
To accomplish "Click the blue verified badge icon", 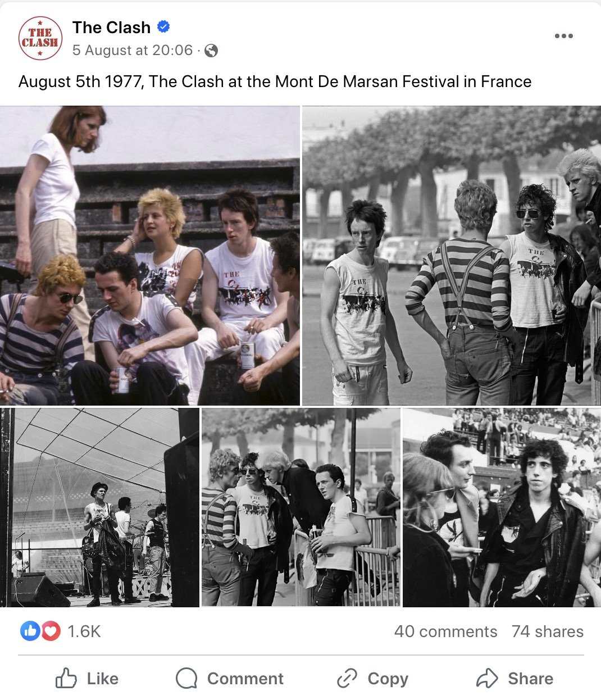I will point(163,26).
